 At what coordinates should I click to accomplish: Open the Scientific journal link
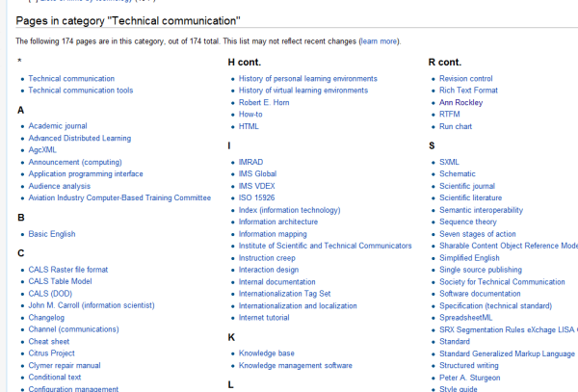click(x=466, y=186)
